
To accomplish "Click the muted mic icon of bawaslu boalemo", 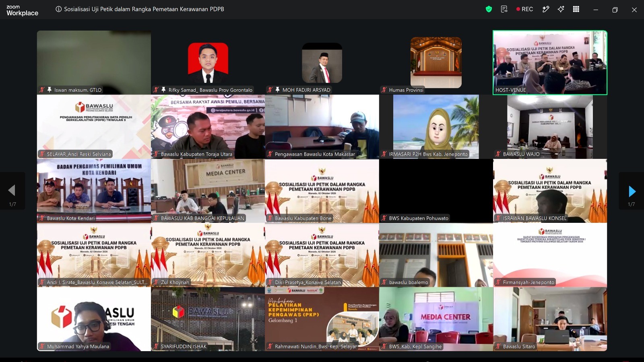I will (x=384, y=282).
